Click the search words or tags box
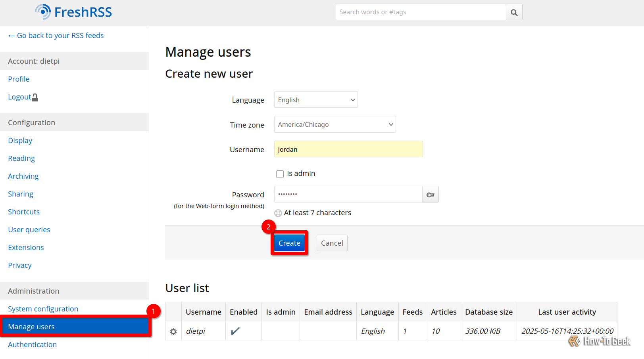The height and width of the screenshot is (359, 644). click(x=421, y=12)
